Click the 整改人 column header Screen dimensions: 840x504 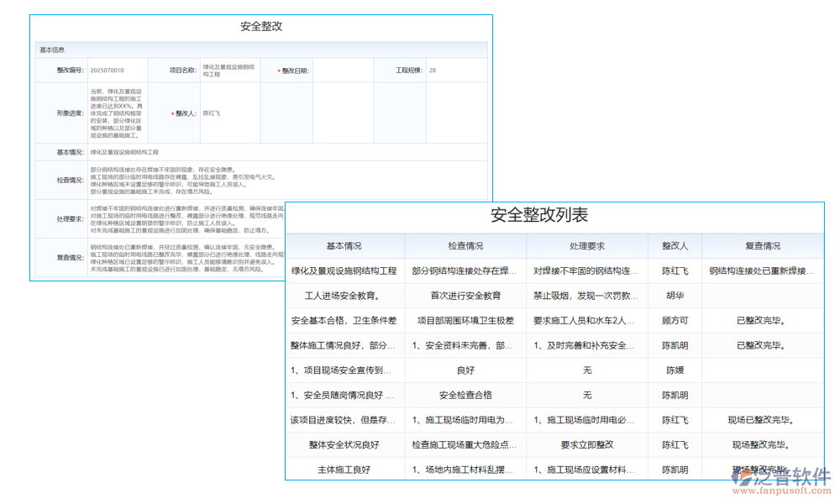tap(675, 245)
